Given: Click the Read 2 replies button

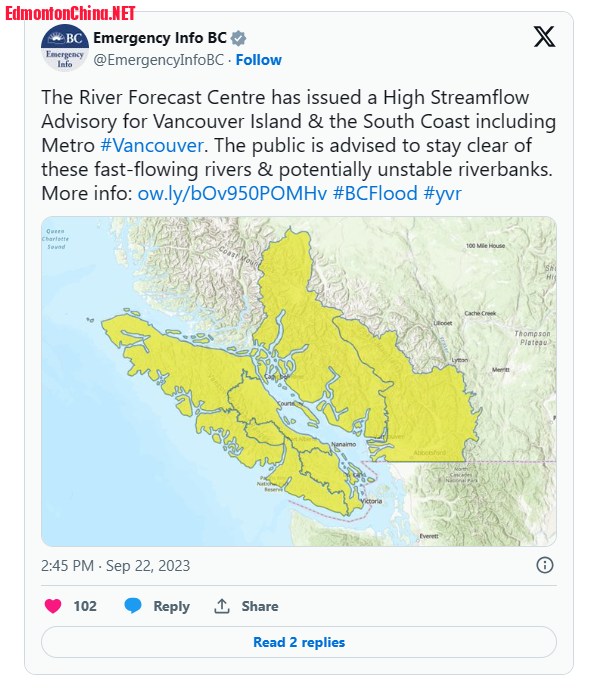Looking at the screenshot, I should pos(299,642).
